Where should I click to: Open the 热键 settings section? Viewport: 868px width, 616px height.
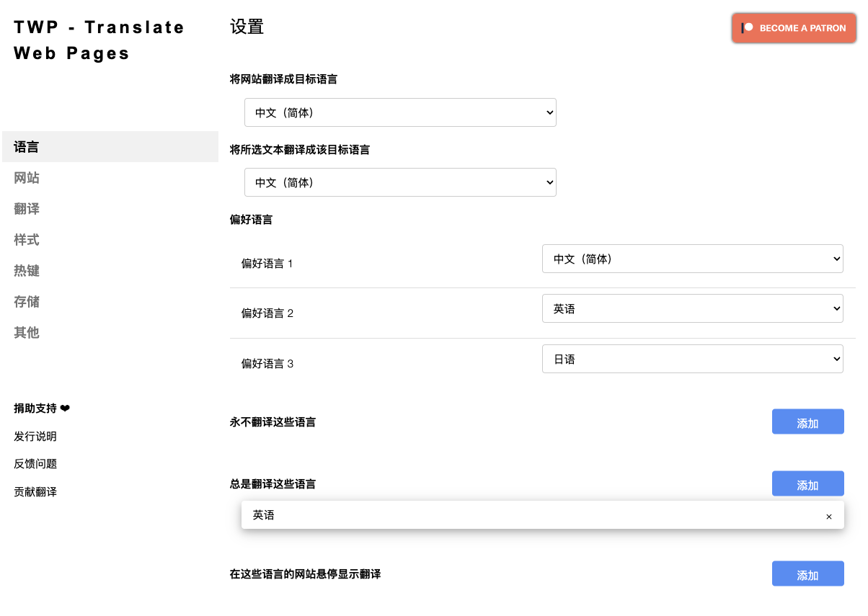coord(110,271)
